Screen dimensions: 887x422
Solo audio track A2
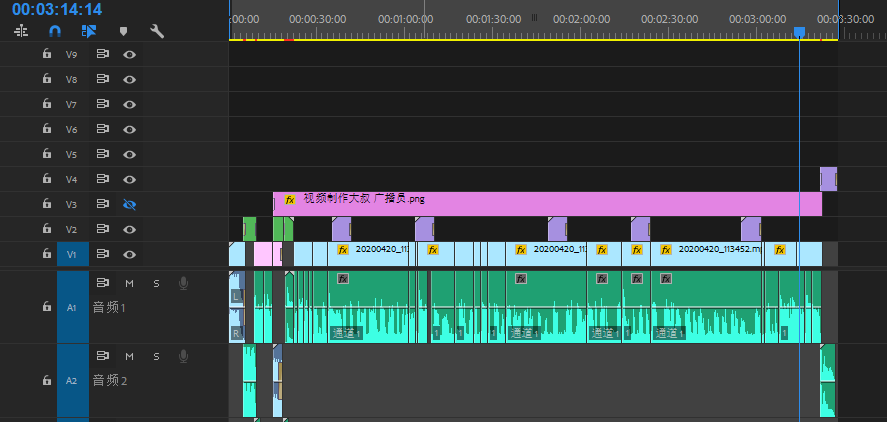click(156, 356)
